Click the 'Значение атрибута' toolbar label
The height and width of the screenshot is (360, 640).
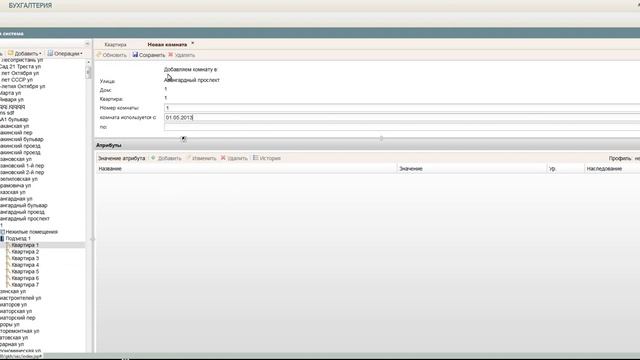point(121,158)
